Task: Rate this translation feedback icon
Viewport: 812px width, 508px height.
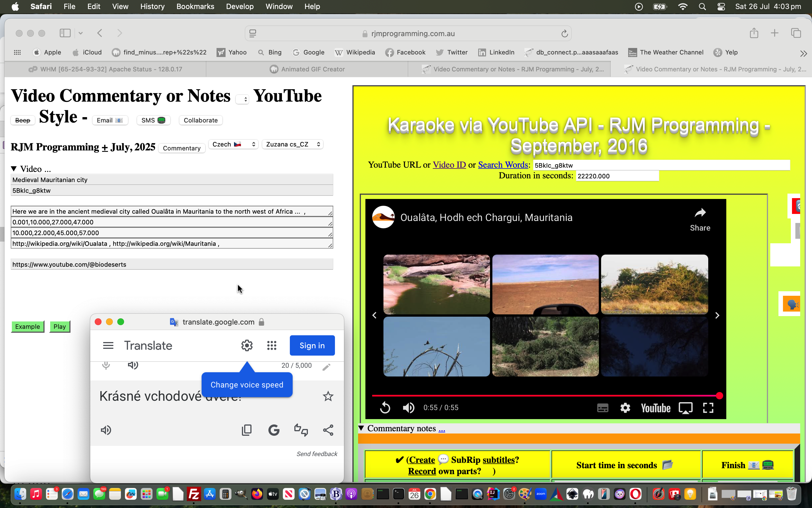Action: pos(301,430)
